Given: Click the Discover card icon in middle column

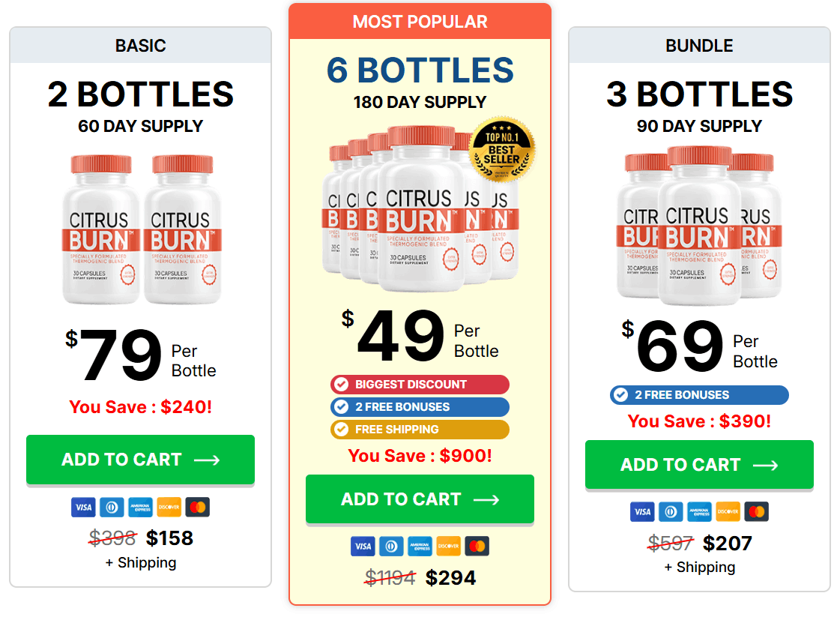Looking at the screenshot, I should coord(448,546).
